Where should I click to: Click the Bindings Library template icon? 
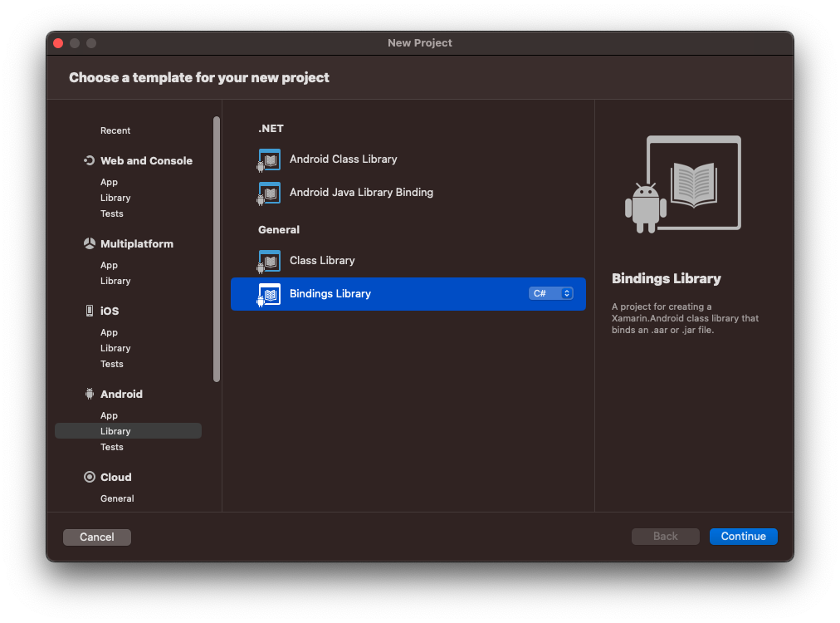[269, 294]
